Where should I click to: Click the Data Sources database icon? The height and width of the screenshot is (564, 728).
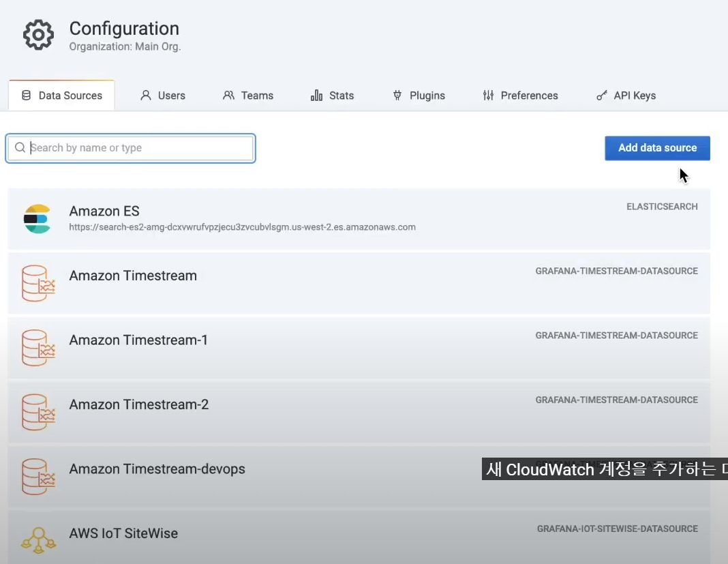click(27, 95)
